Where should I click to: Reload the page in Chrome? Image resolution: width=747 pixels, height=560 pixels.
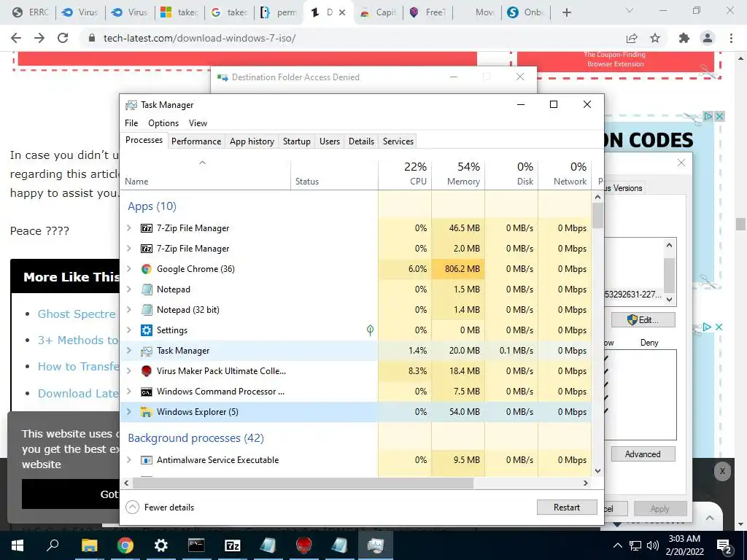63,38
